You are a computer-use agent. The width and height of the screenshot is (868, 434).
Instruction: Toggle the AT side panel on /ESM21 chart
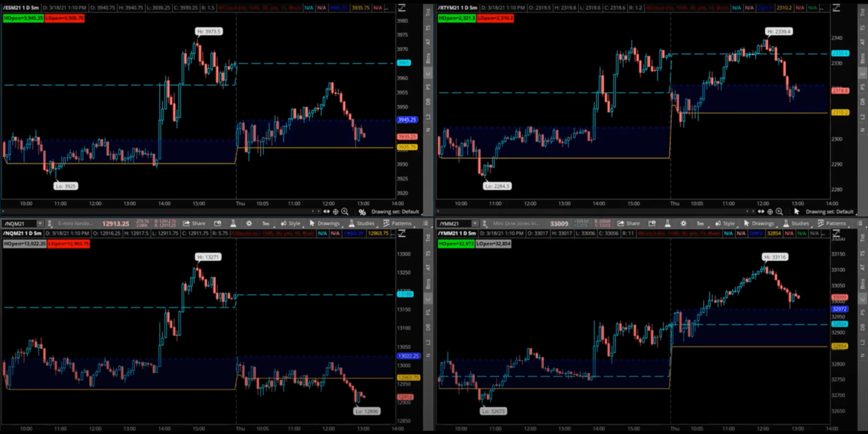pyautogui.click(x=428, y=42)
